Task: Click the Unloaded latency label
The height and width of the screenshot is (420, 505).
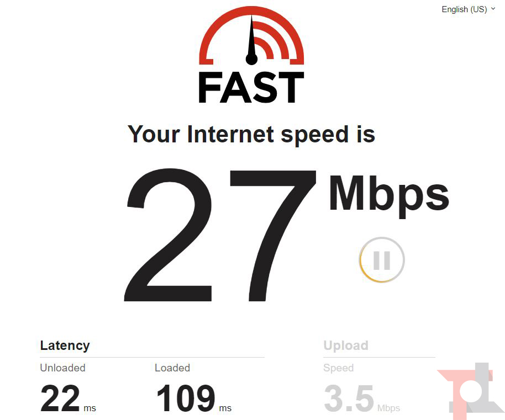Action: 62,368
